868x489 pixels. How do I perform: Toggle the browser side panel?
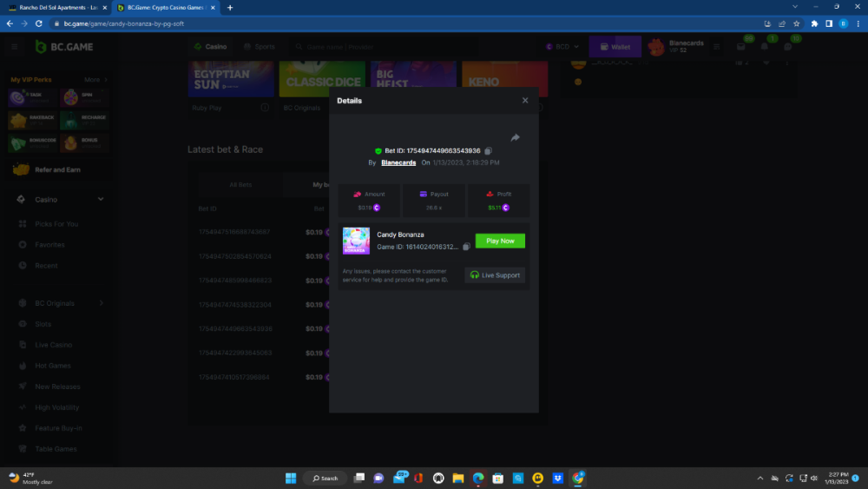tap(829, 23)
